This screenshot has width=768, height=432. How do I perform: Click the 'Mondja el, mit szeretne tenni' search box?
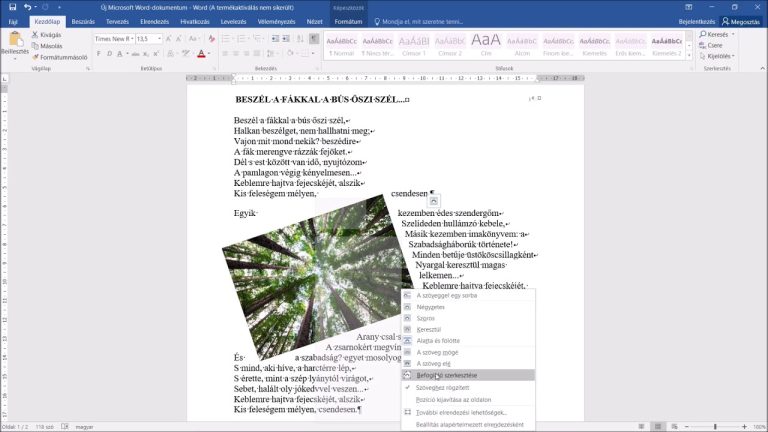(419, 22)
